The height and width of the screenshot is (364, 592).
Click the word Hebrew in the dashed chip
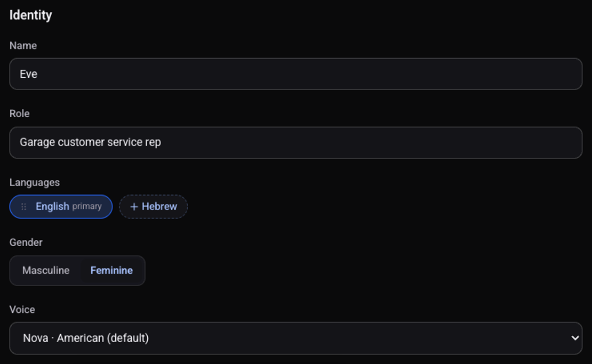[159, 207]
